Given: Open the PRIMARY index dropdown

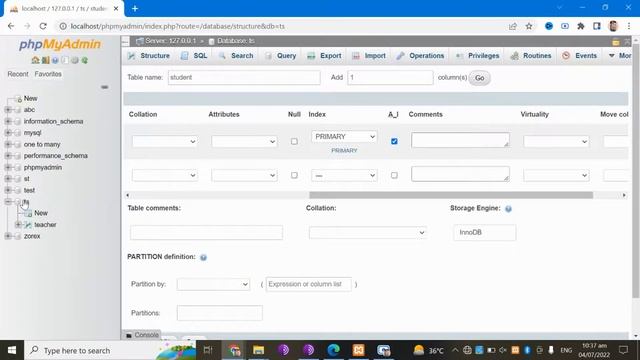Looking at the screenshot, I should tap(344, 137).
